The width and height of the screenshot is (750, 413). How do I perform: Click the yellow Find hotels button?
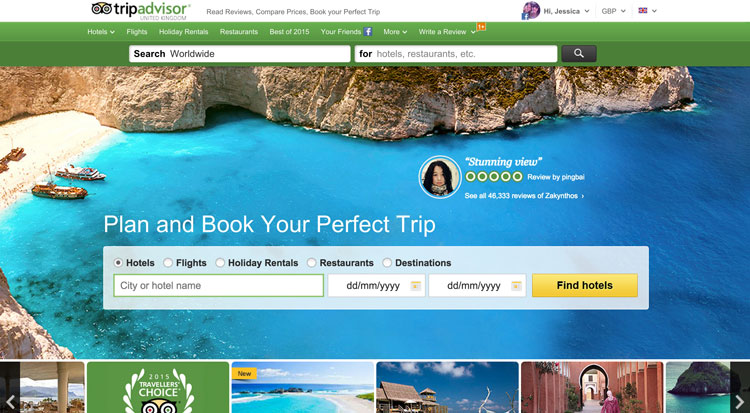(x=585, y=285)
